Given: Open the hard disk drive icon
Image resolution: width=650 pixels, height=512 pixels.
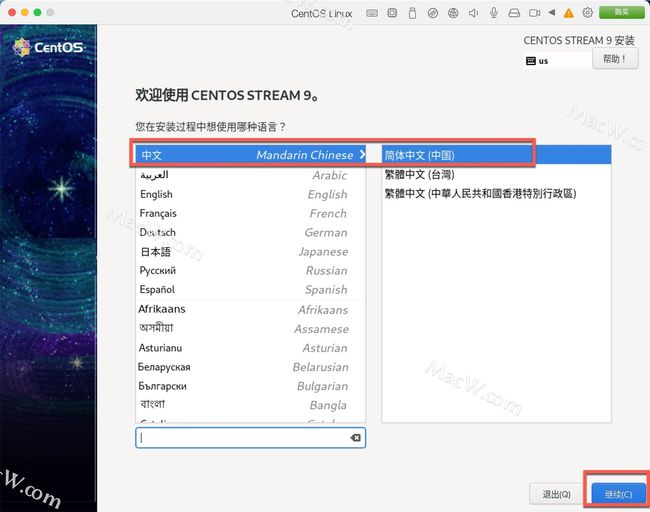Looking at the screenshot, I should coord(514,13).
